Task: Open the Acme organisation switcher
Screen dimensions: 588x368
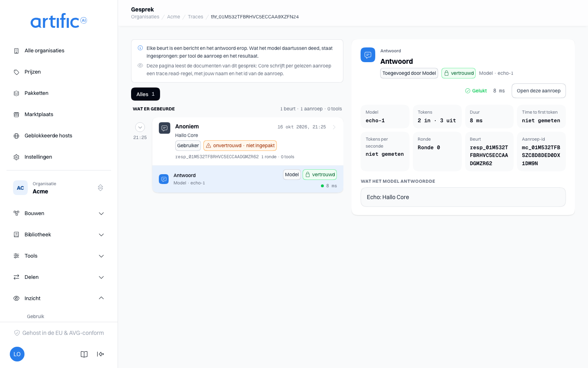Action: [x=59, y=188]
